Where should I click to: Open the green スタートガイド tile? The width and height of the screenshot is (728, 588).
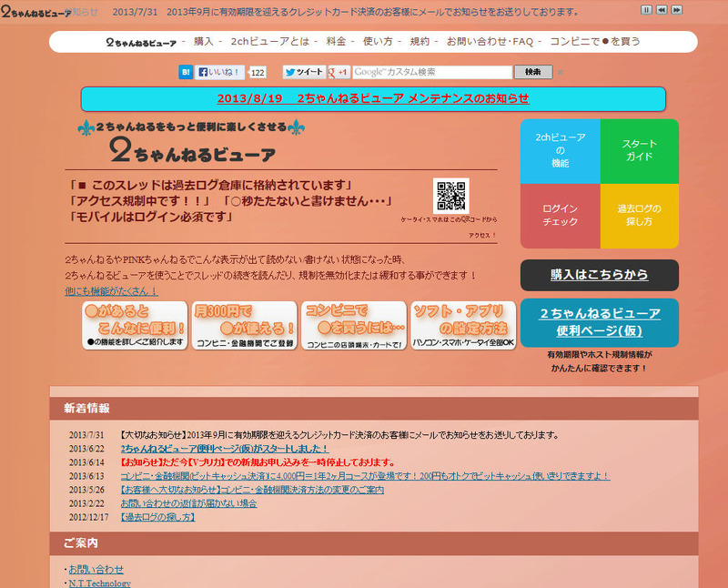pyautogui.click(x=639, y=150)
